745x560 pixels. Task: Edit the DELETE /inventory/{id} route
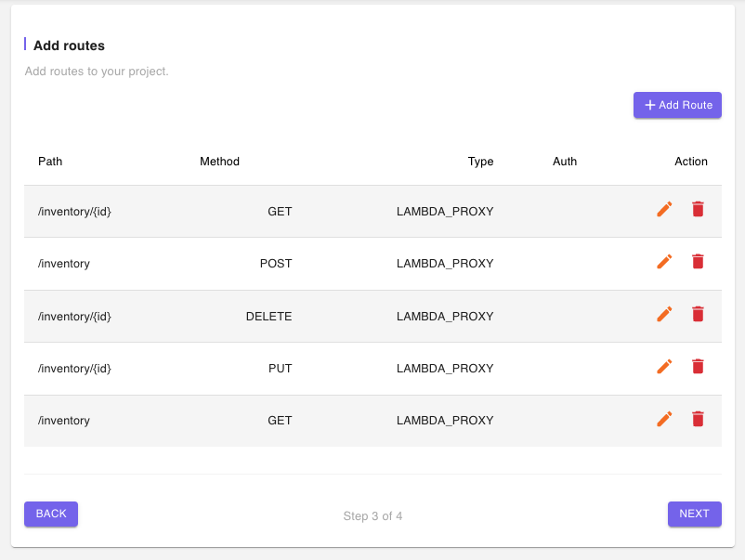tap(664, 315)
